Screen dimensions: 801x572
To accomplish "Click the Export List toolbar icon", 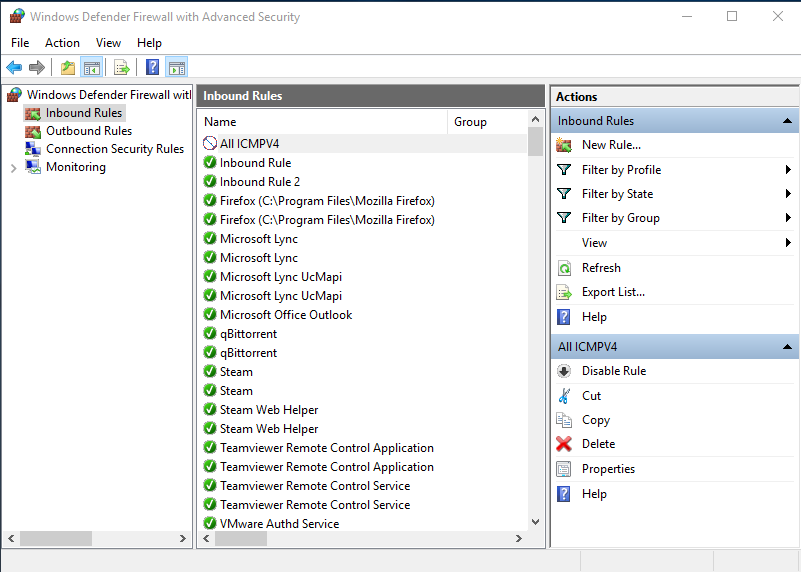I will [x=122, y=67].
